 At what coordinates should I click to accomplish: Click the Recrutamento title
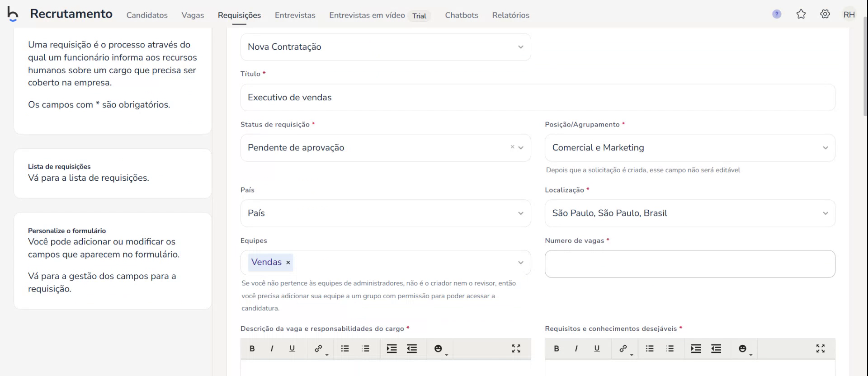(x=71, y=14)
